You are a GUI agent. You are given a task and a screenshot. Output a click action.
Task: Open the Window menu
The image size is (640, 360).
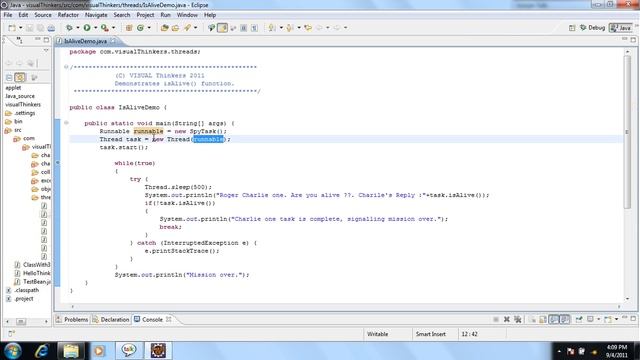tap(187, 15)
